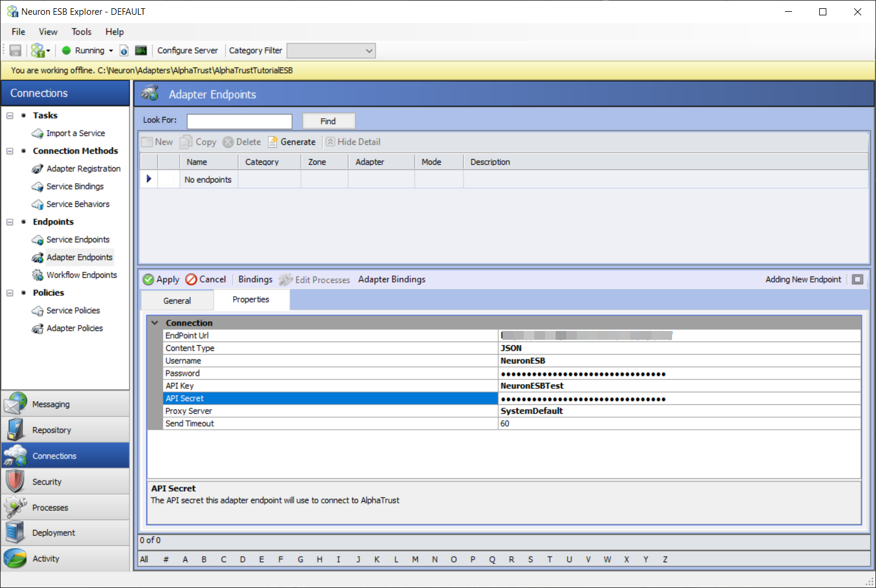This screenshot has height=588, width=876.
Task: Open the connect server icon dropdown
Action: [x=48, y=51]
